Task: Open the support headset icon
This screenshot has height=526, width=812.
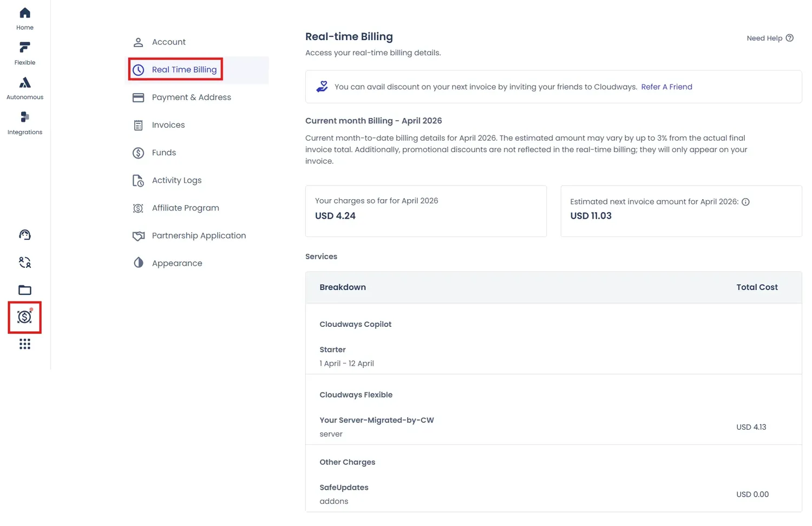Action: click(25, 235)
